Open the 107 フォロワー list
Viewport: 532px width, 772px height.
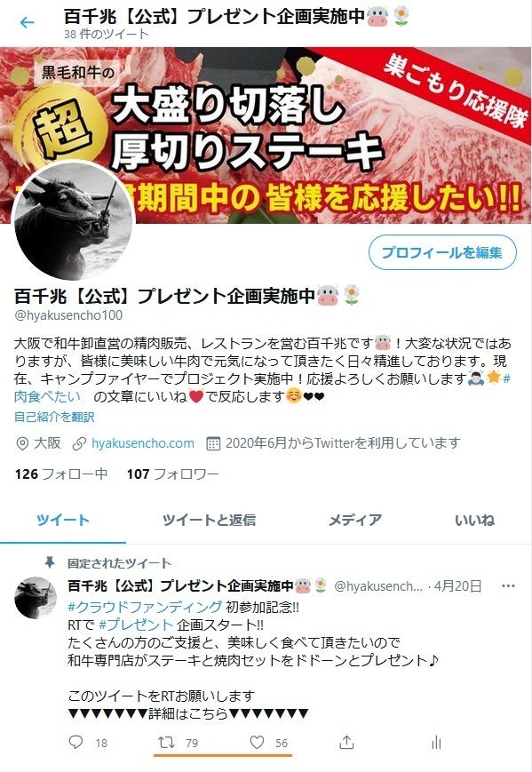pyautogui.click(x=172, y=474)
